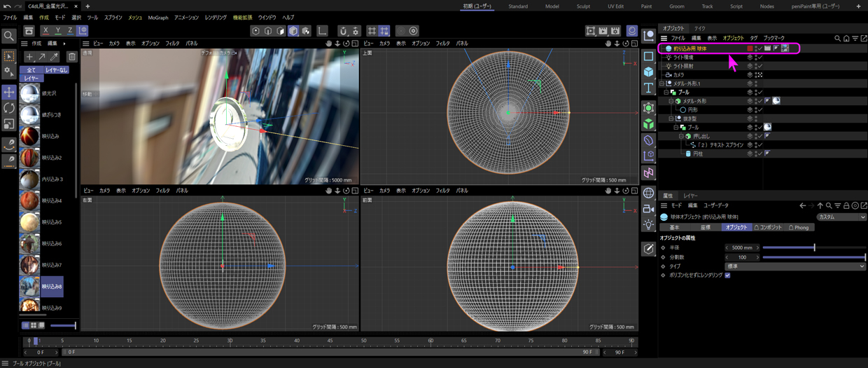
Task: Select the Move tool in left toolbar
Action: coord(8,93)
